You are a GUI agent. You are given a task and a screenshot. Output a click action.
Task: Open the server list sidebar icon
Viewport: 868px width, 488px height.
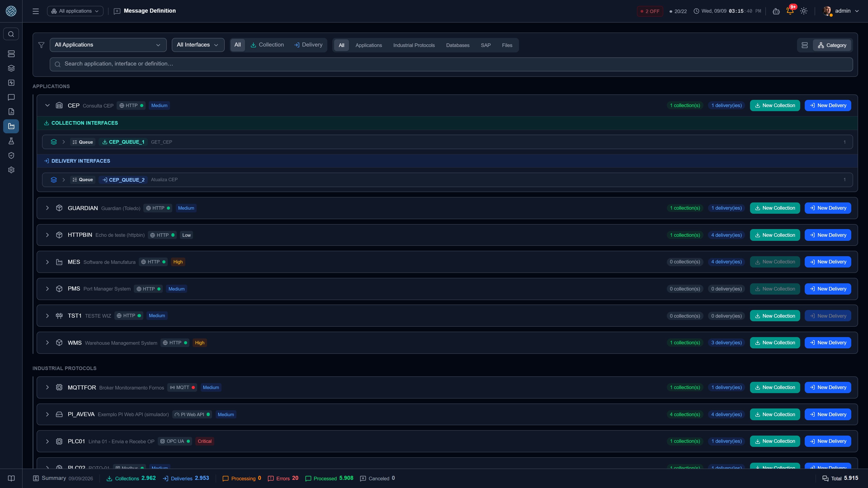[x=11, y=54]
